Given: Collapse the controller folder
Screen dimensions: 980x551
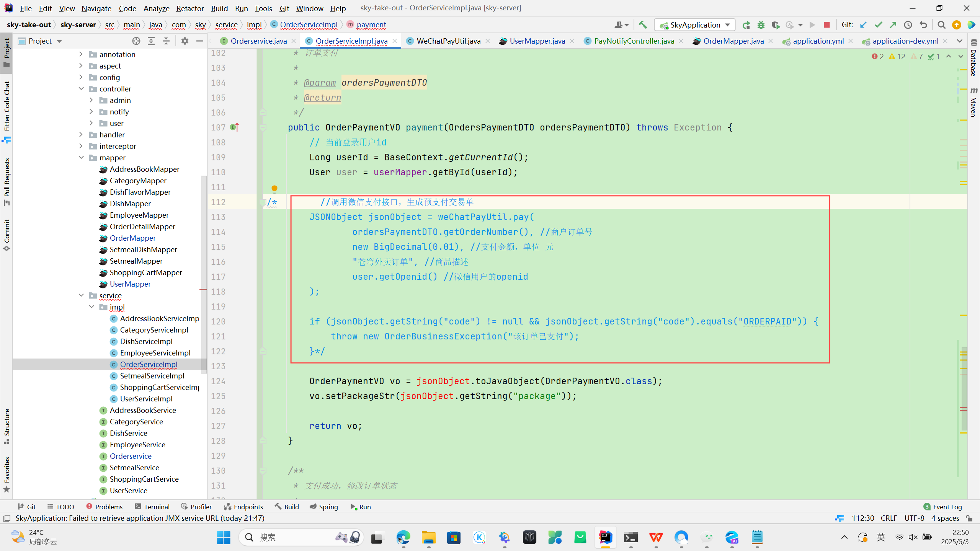Looking at the screenshot, I should click(x=81, y=89).
